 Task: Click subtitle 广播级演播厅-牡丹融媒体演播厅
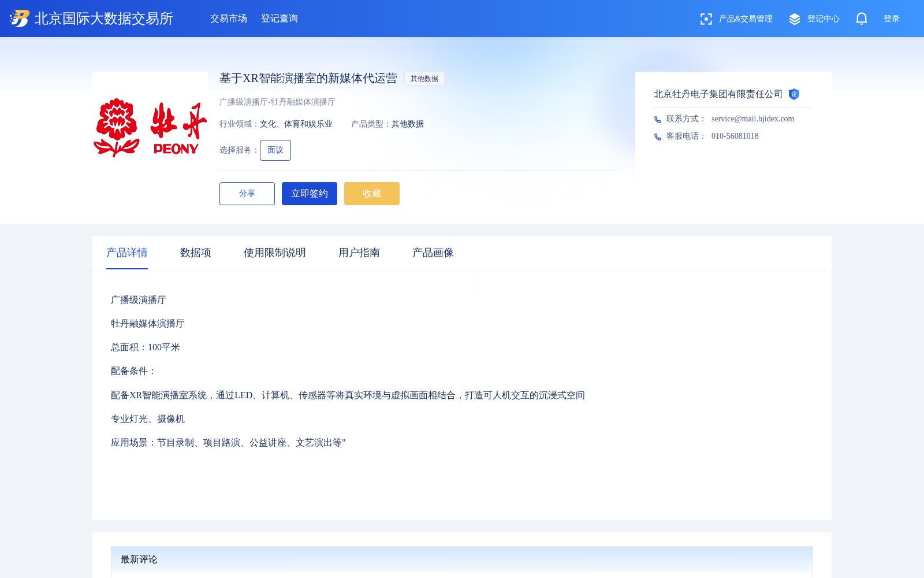point(277,102)
